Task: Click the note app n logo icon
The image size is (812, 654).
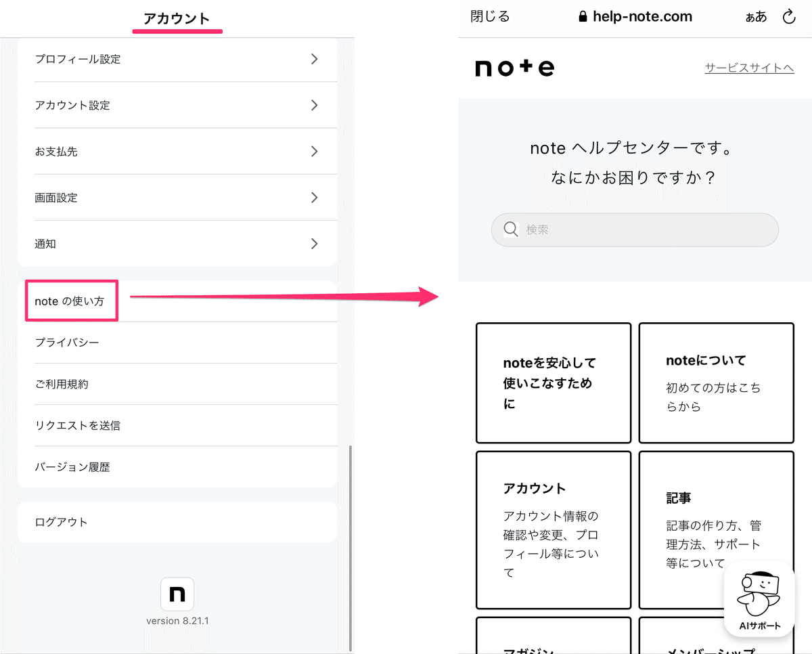Action: [177, 594]
